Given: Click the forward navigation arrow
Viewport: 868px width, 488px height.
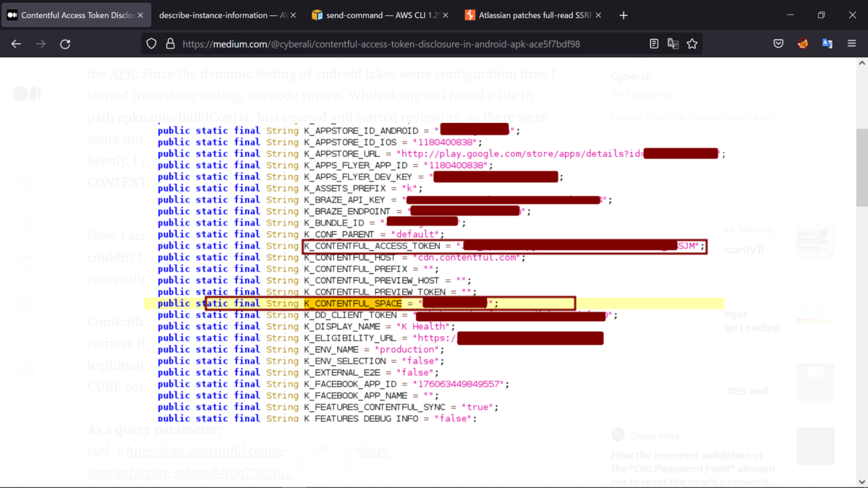Looking at the screenshot, I should 41,43.
